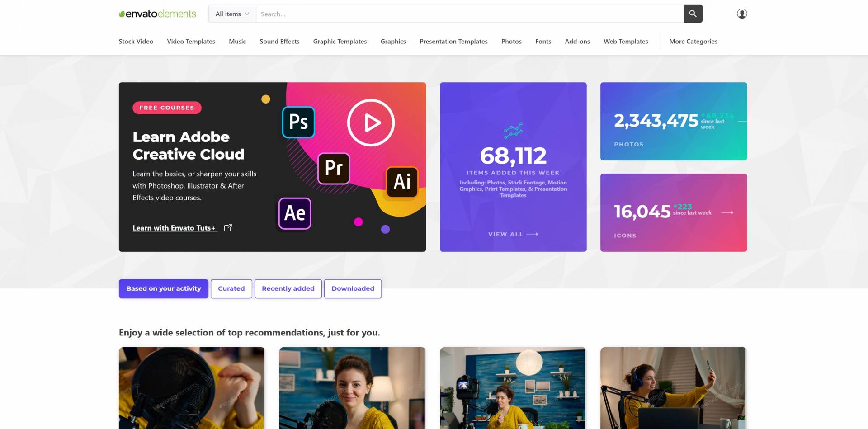Click the arrow on the Icons card

click(x=727, y=212)
